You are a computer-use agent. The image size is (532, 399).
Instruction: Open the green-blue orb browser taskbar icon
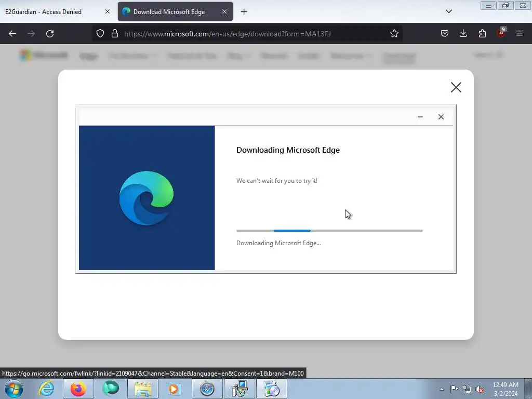click(111, 389)
